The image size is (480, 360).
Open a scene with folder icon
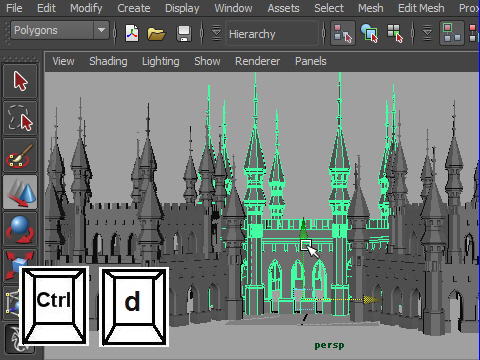pos(156,33)
